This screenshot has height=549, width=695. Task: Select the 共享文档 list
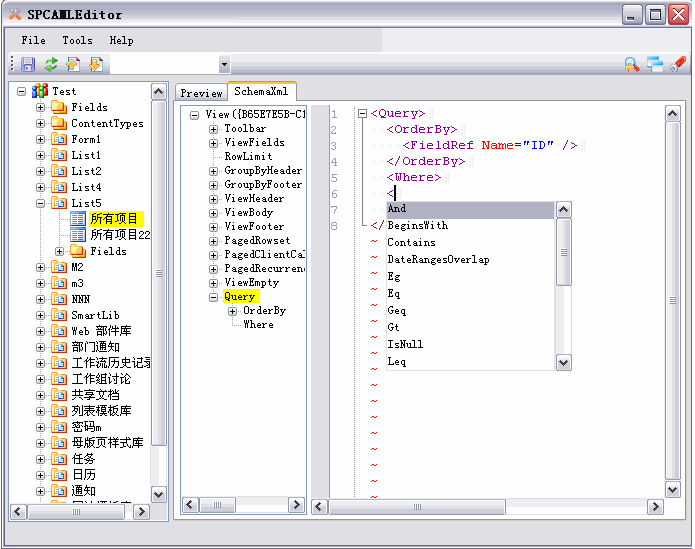coord(95,395)
